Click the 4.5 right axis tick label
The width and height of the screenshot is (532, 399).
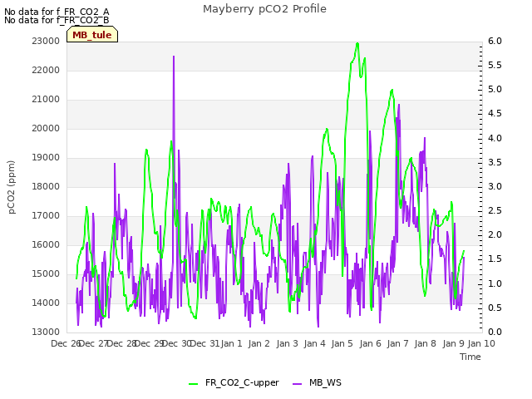click(495, 114)
